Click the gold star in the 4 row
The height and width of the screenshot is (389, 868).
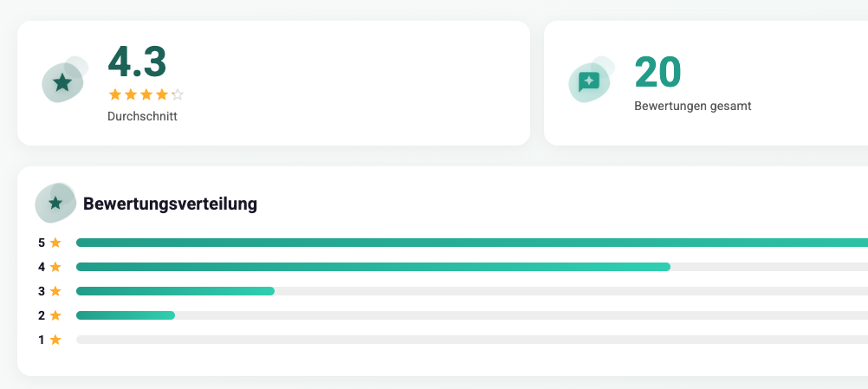[x=55, y=267]
